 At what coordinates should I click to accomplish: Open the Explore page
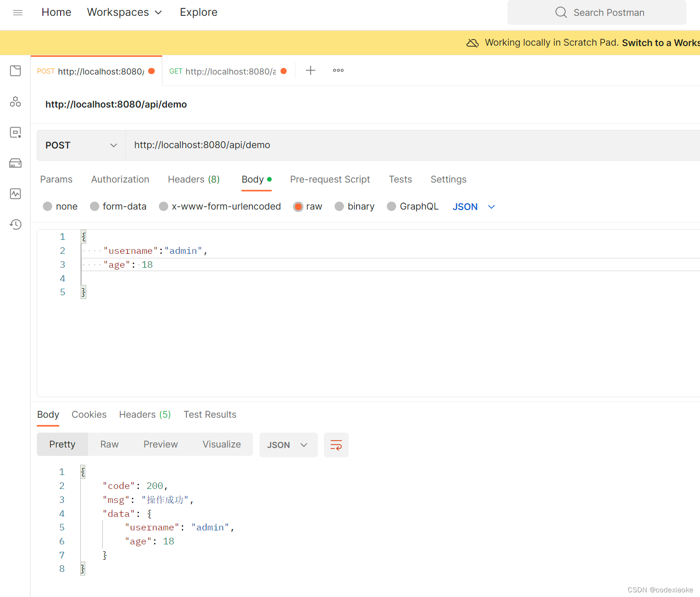point(199,13)
